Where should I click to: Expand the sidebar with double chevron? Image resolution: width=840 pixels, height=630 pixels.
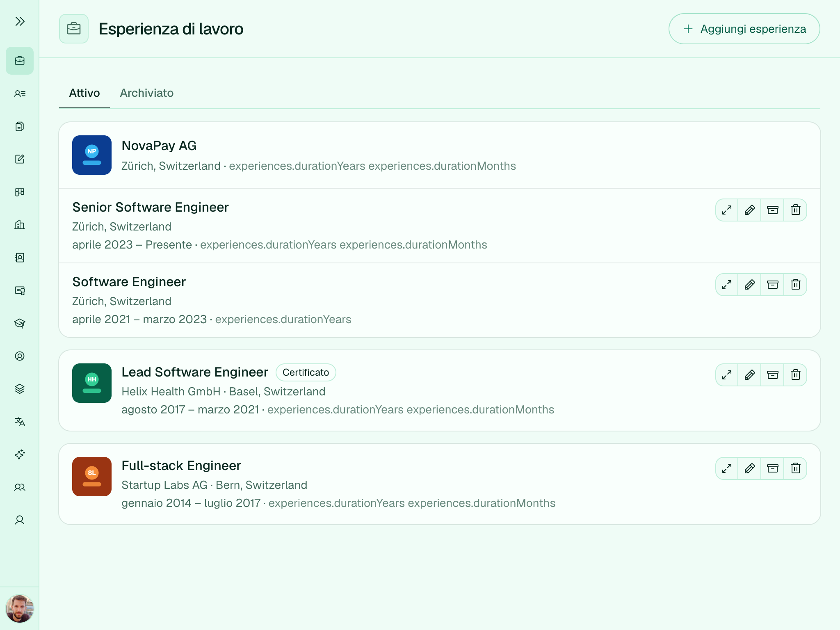tap(20, 21)
